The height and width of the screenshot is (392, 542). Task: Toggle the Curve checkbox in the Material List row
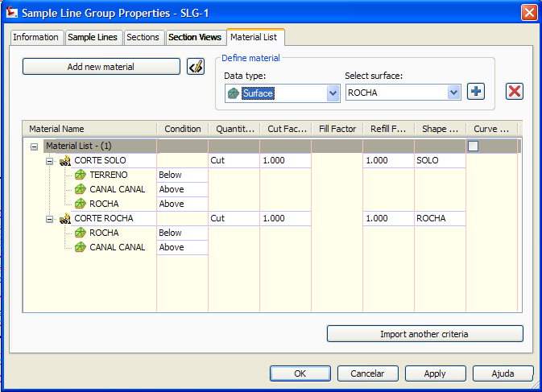coord(473,146)
